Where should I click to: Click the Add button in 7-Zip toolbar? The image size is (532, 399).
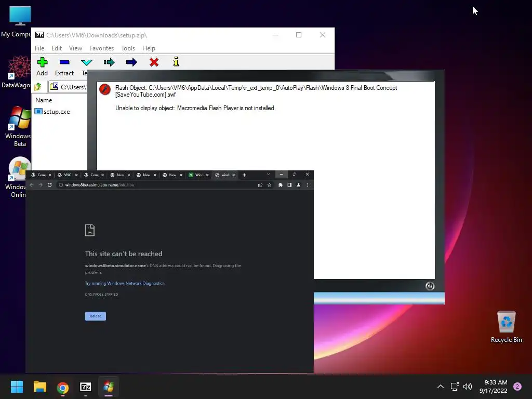click(x=42, y=66)
